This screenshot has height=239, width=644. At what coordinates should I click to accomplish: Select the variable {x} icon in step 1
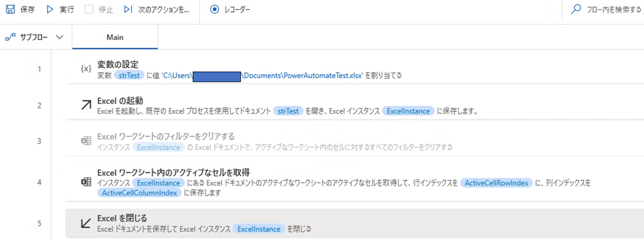[x=86, y=69]
